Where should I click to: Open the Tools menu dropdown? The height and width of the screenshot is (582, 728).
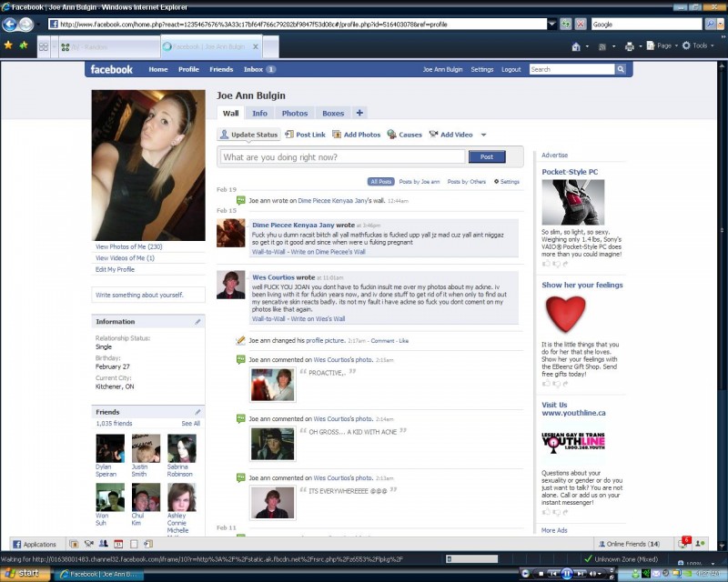click(698, 45)
